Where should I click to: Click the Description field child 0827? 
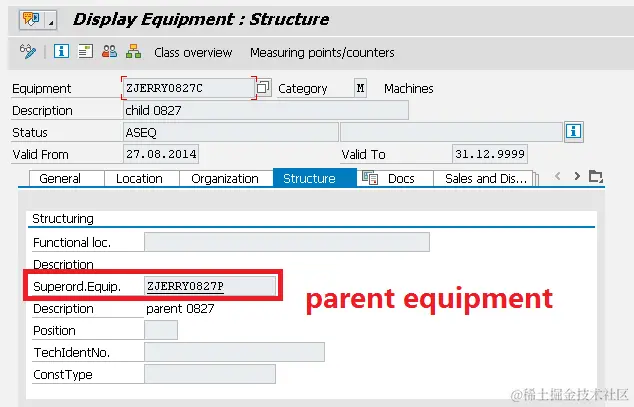pyautogui.click(x=265, y=110)
